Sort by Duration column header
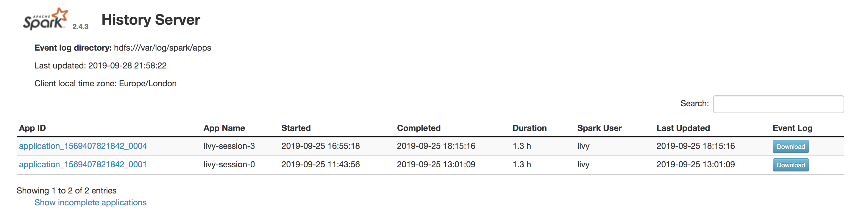This screenshot has height=214, width=868. [x=529, y=128]
